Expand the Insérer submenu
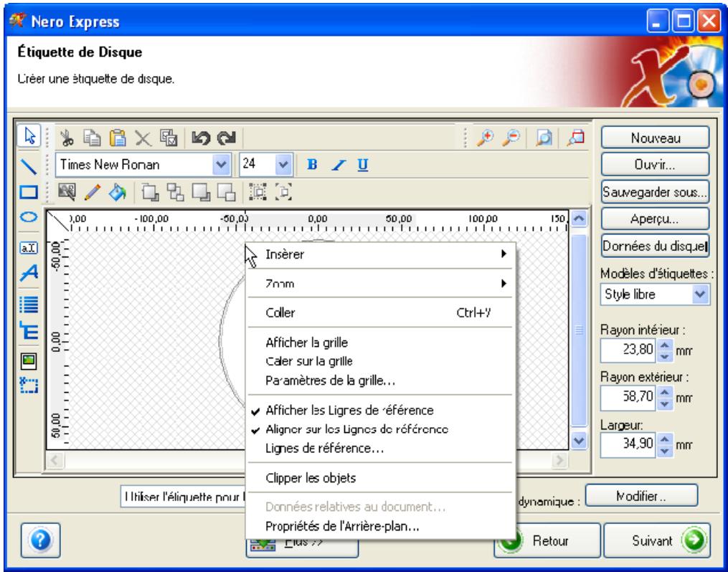728x572 pixels. [x=380, y=254]
